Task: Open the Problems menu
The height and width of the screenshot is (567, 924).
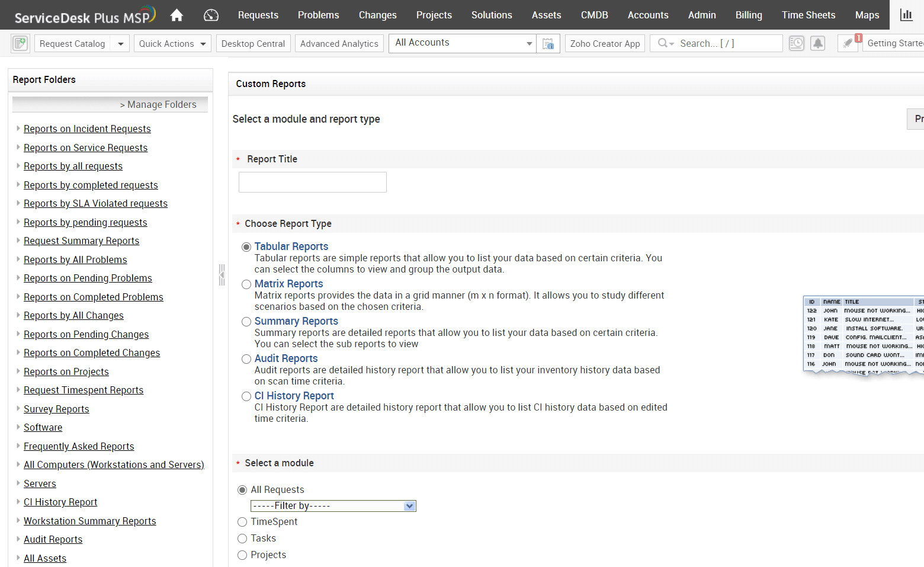Action: [318, 15]
